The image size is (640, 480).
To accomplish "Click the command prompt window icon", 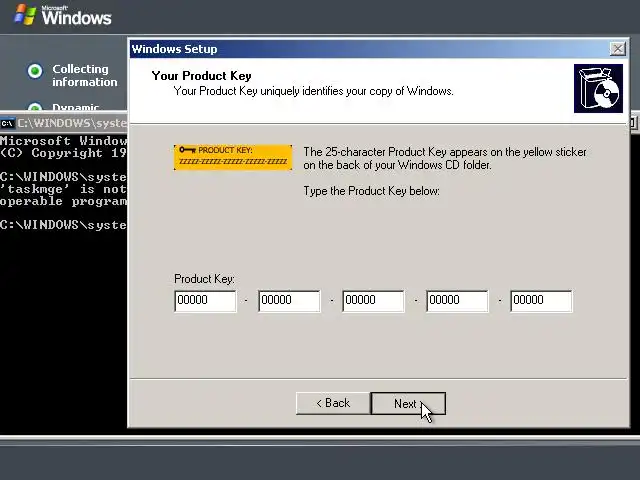I will (x=7, y=123).
